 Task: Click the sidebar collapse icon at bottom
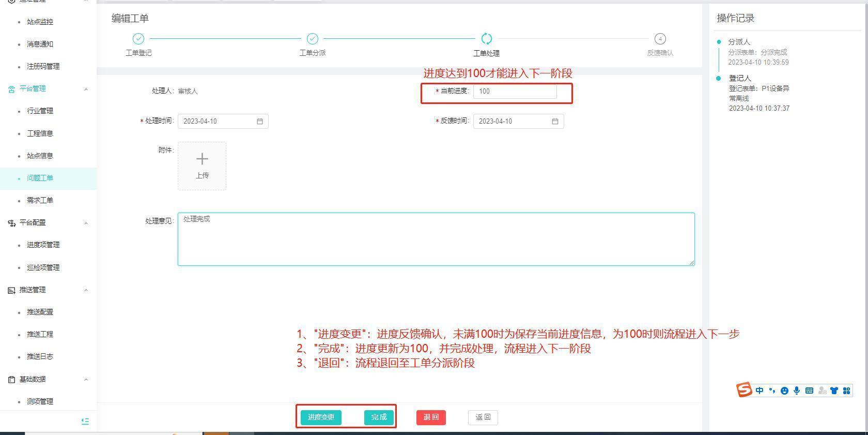click(x=85, y=422)
